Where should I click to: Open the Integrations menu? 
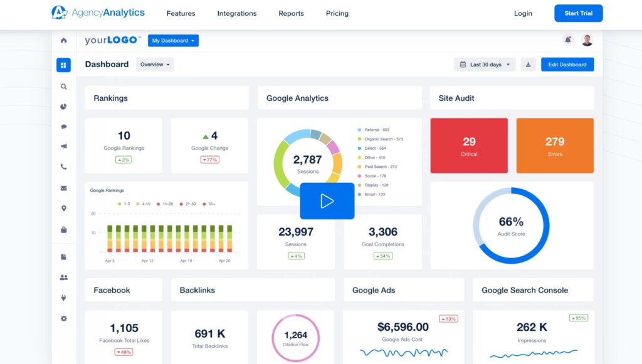click(x=236, y=14)
